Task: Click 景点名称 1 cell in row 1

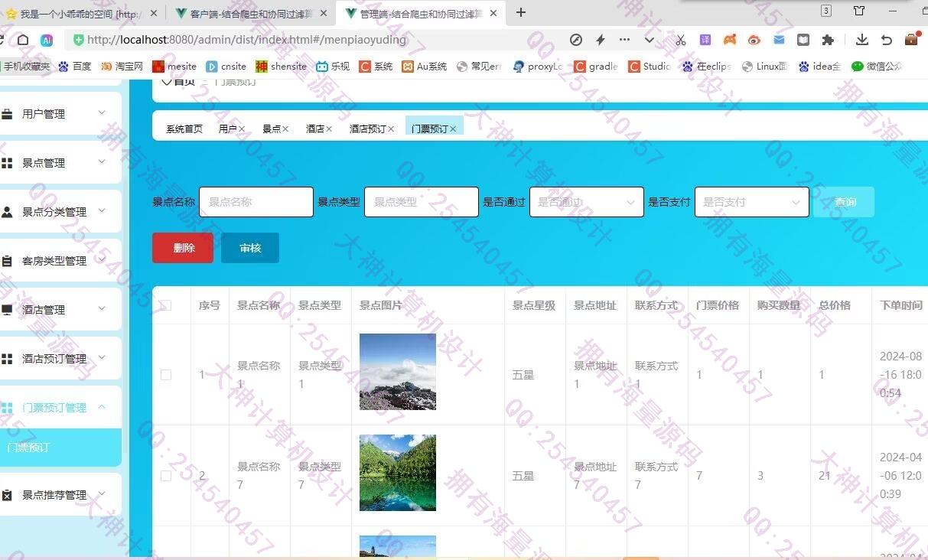Action: pos(259,375)
